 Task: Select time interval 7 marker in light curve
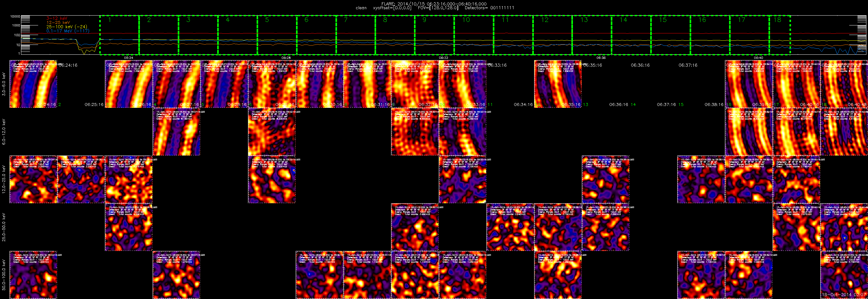(x=346, y=20)
